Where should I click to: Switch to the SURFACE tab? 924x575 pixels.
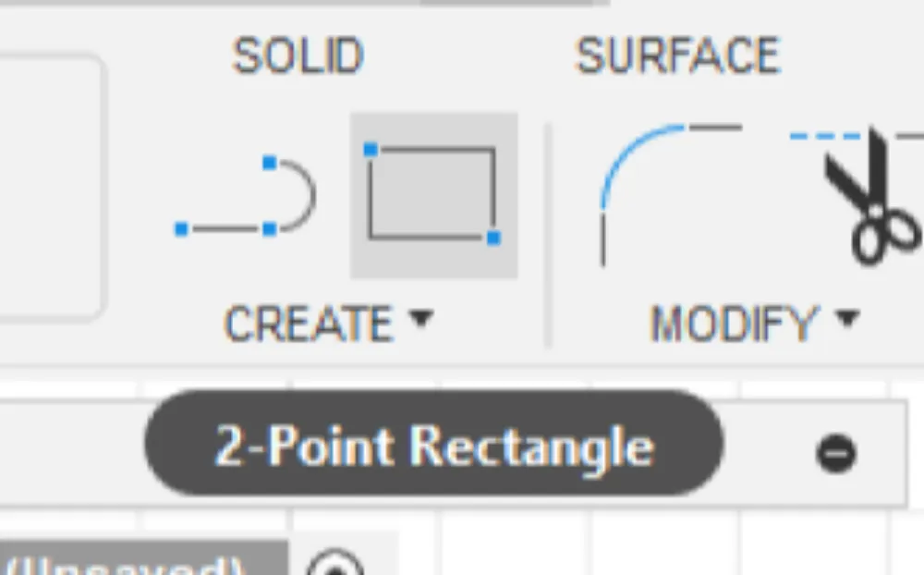click(x=678, y=57)
